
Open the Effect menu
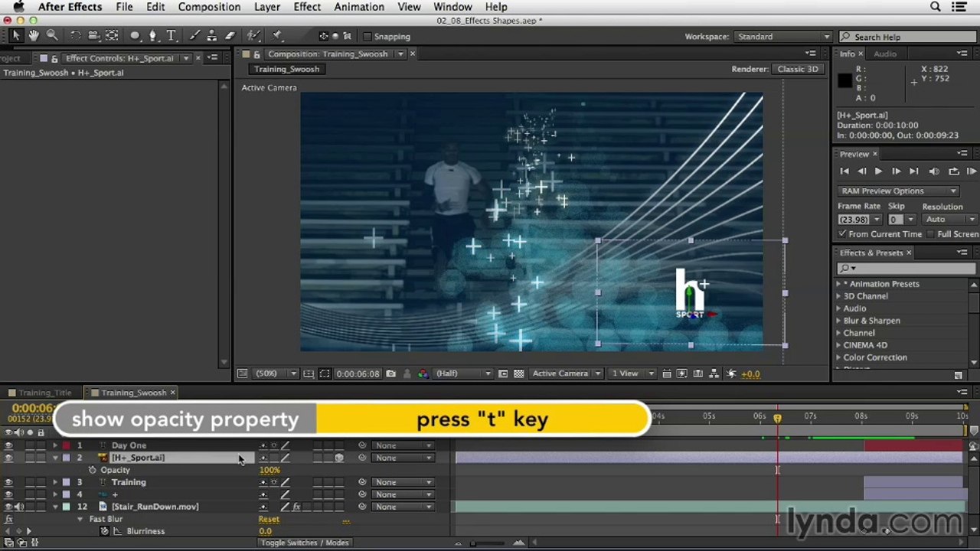[x=307, y=7]
